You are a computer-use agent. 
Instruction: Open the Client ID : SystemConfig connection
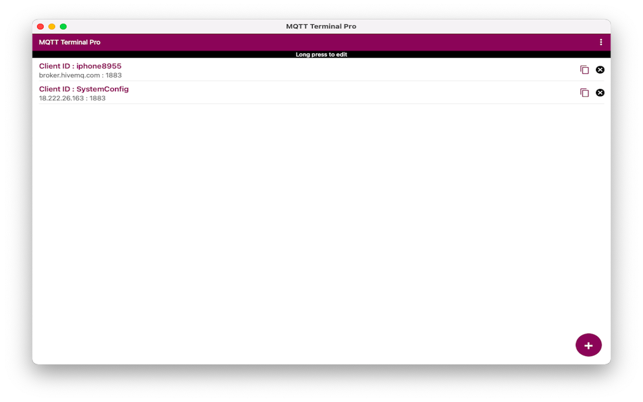pyautogui.click(x=84, y=89)
